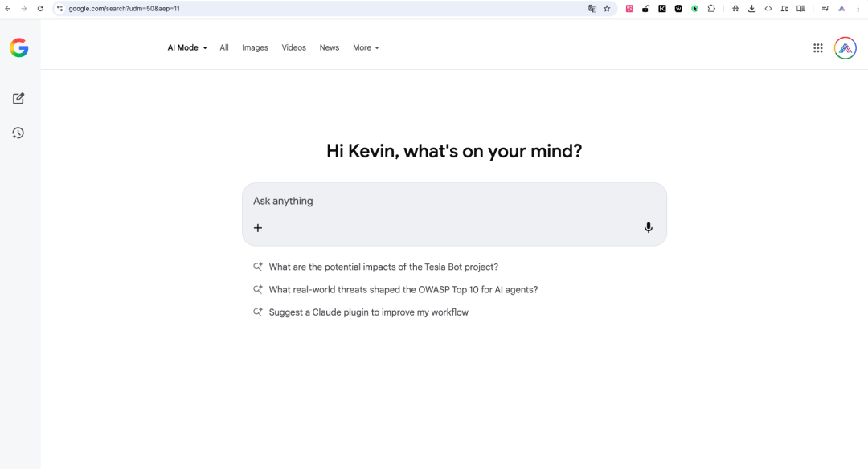The height and width of the screenshot is (469, 868).
Task: Bookmark this page with the star icon
Action: [607, 9]
